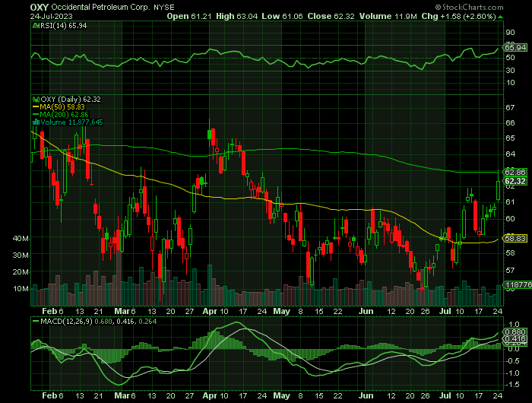Click the date 24-Jul-2023
This screenshot has height=403, width=532.
pos(51,16)
